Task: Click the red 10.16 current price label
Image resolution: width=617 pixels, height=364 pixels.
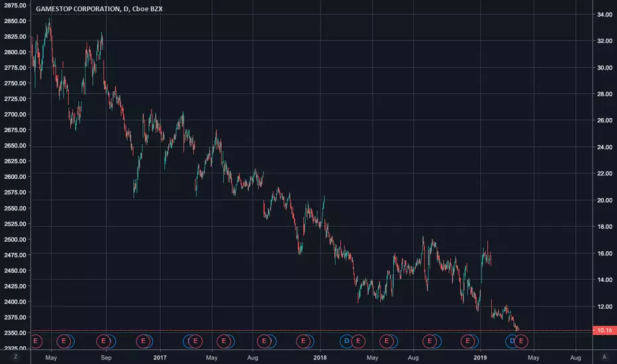Action: 605,330
